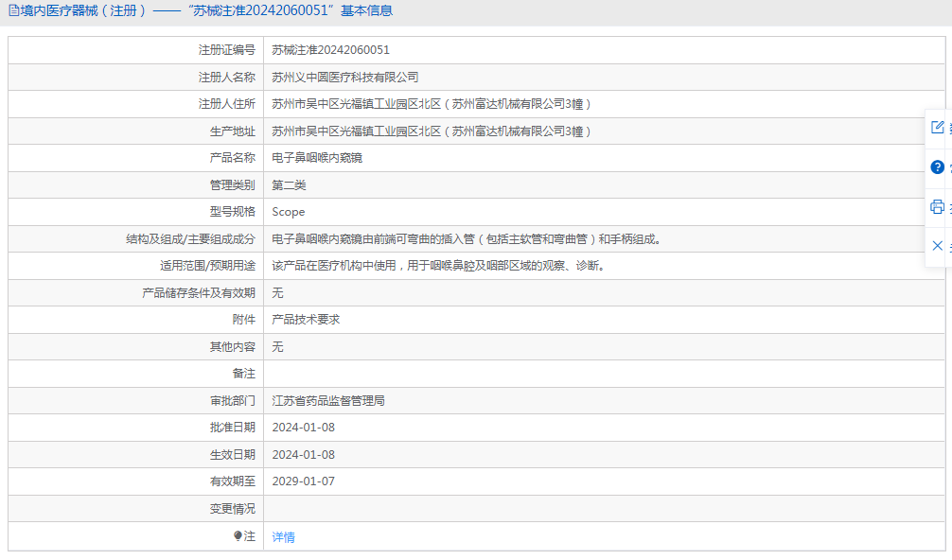This screenshot has height=560, width=952.
Task: Click the 批准日期 value 2024-01-08
Action: (x=304, y=428)
